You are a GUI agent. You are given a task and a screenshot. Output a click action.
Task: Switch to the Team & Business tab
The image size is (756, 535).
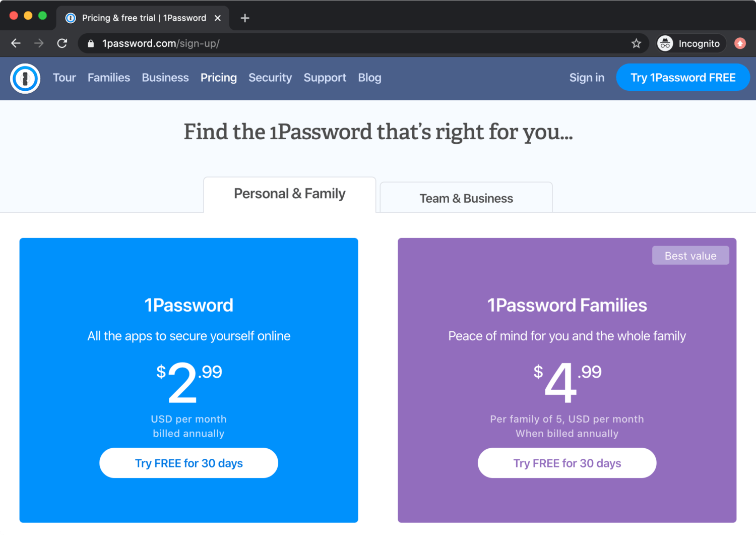tap(466, 198)
